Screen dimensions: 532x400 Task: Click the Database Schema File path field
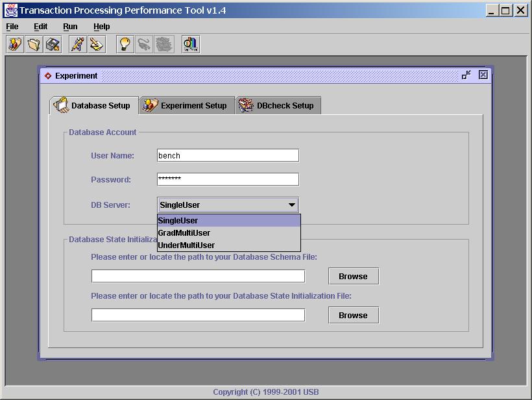coord(198,276)
